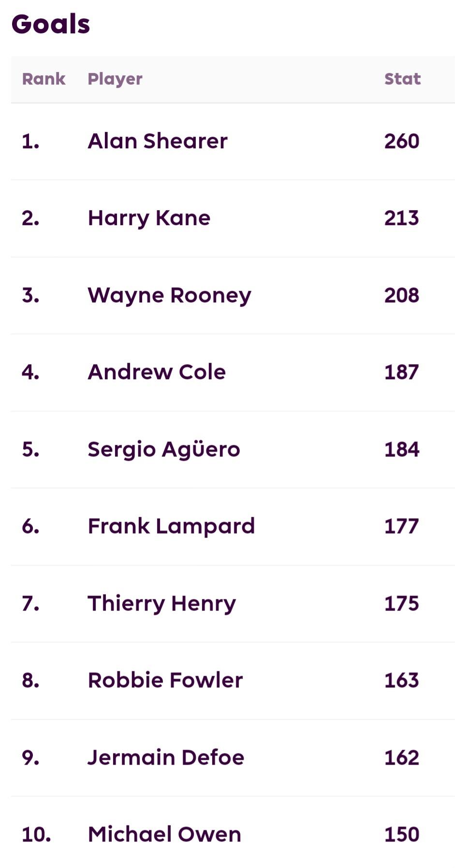Open Sergio Agüero's profile link

[x=163, y=449]
